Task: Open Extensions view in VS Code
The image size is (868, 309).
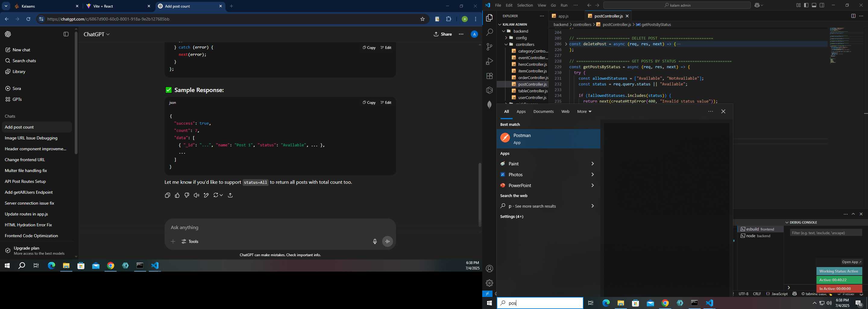Action: tap(489, 76)
